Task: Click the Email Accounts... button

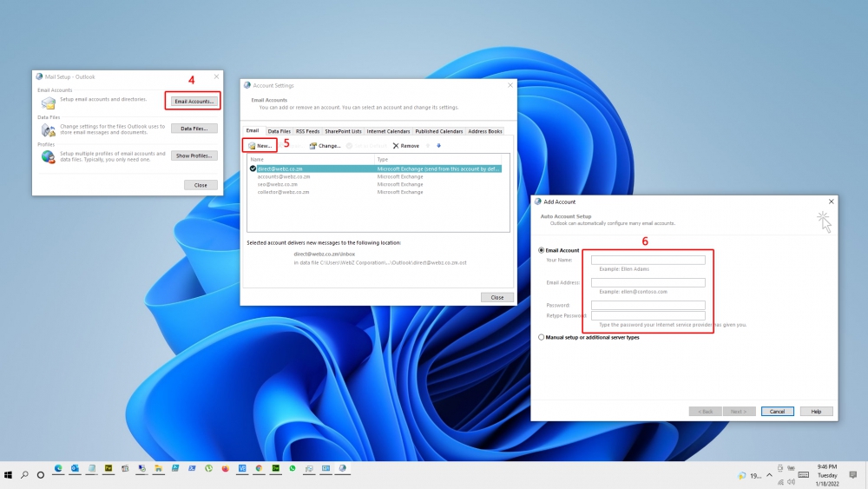Action: (193, 102)
